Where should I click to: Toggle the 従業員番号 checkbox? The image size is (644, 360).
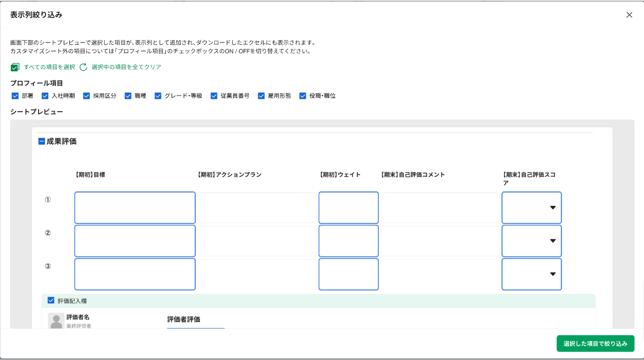(x=214, y=96)
